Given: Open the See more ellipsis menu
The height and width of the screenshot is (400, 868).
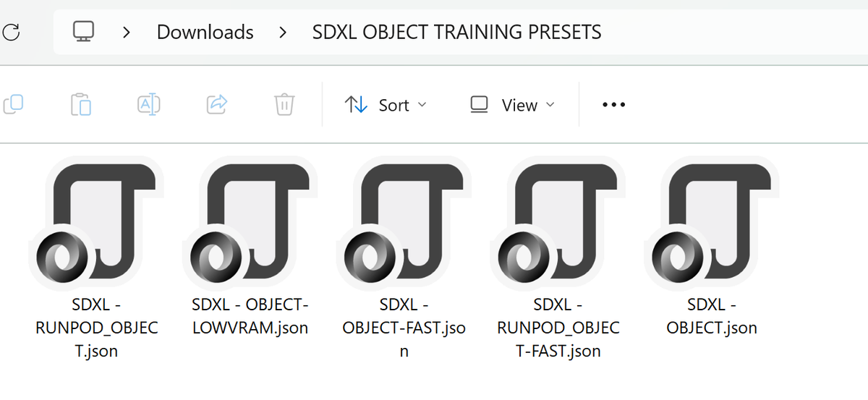Looking at the screenshot, I should click(x=613, y=105).
